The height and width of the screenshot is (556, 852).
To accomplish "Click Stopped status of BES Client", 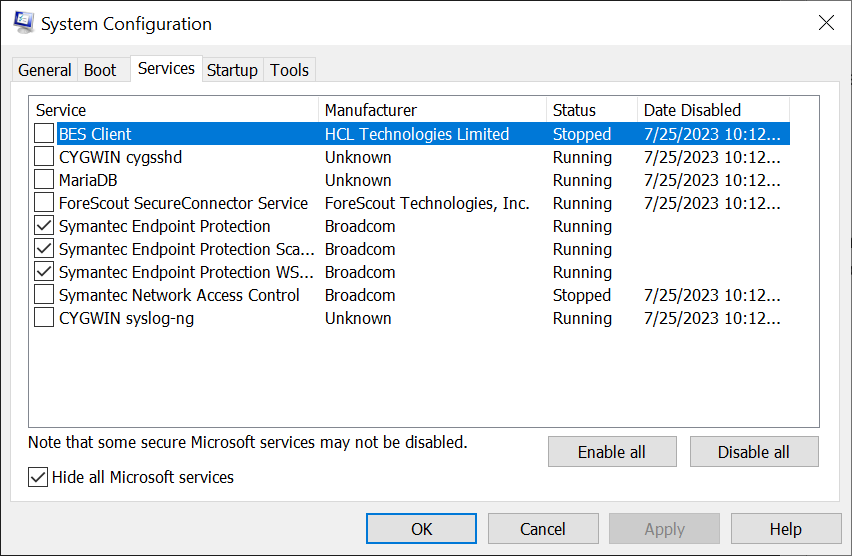I will pos(582,134).
